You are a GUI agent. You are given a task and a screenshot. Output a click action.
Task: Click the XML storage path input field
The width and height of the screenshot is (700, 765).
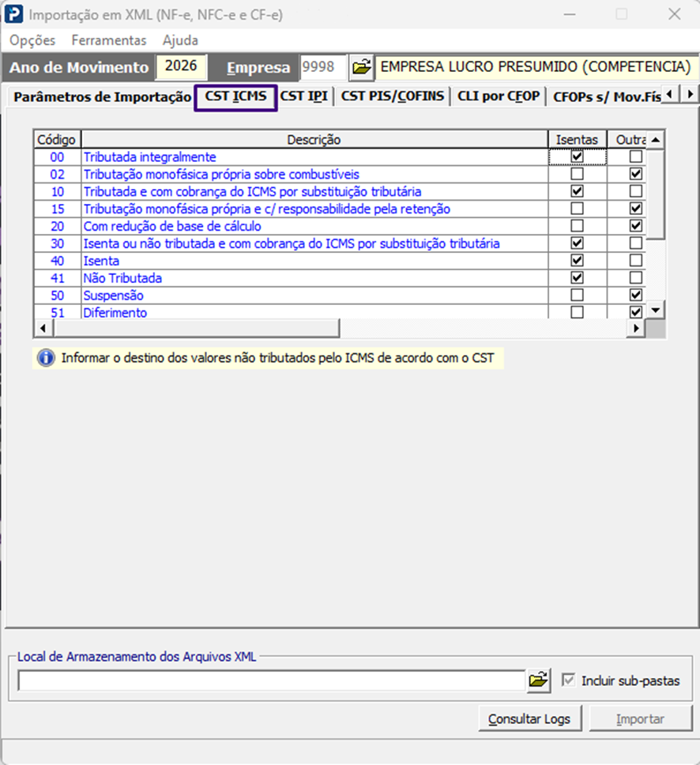click(271, 680)
